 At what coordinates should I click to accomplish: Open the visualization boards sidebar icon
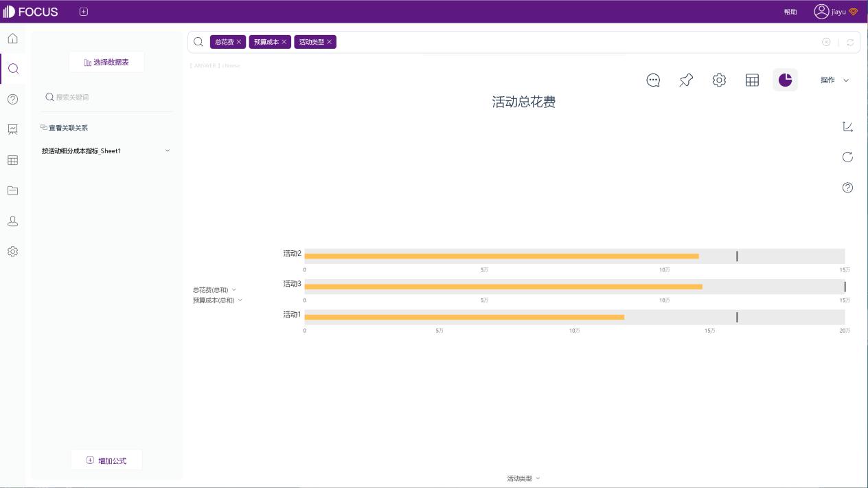point(12,129)
